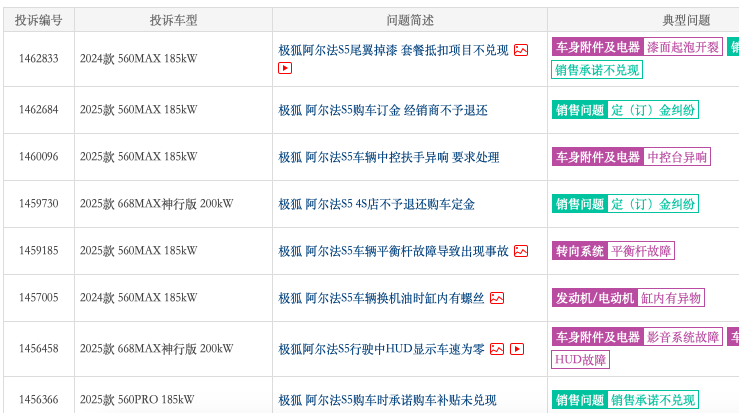
Task: Click 销售问题 tag in row 1462684
Action: coord(580,110)
